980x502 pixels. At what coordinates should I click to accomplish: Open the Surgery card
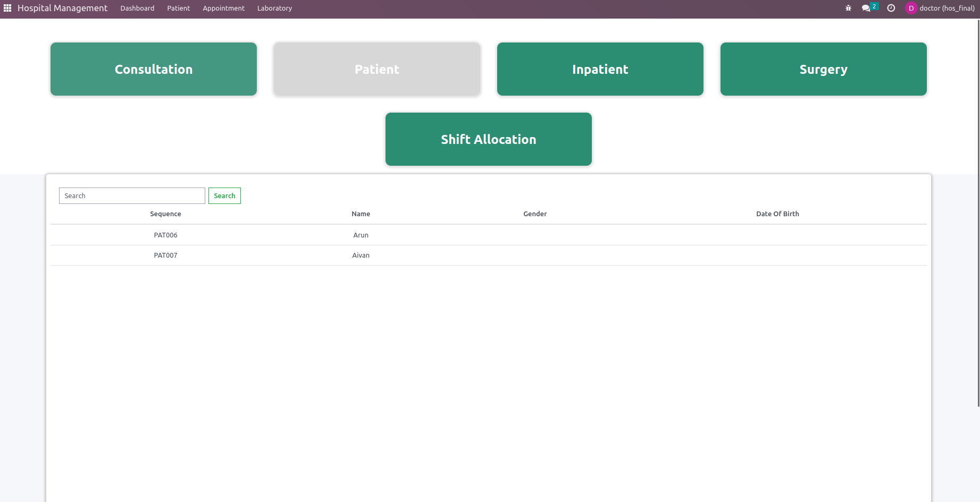[x=824, y=69]
